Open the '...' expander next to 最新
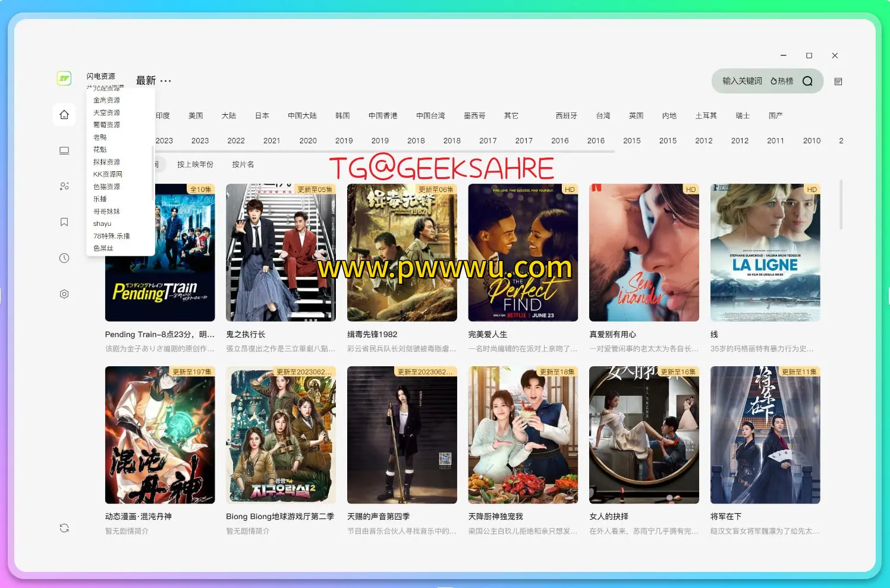 click(165, 80)
